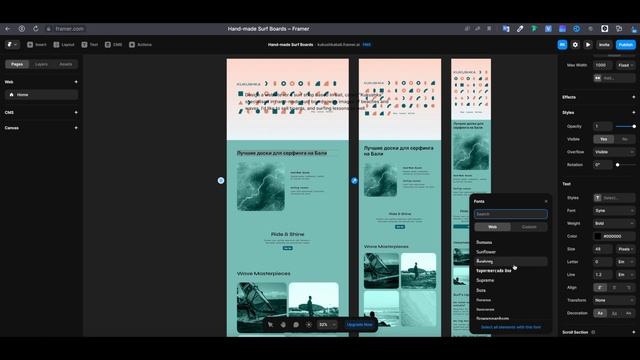640x360 pixels.
Task: Click the Upgrade Now button
Action: coord(359,324)
